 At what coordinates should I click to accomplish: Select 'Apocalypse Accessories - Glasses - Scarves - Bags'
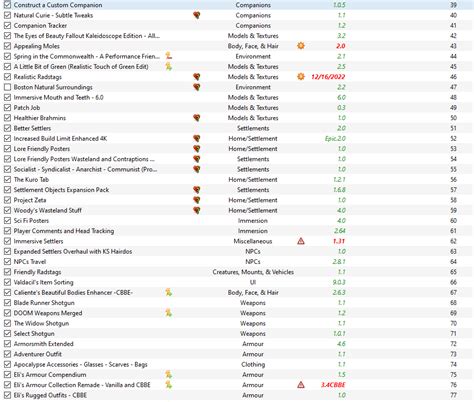[80, 364]
